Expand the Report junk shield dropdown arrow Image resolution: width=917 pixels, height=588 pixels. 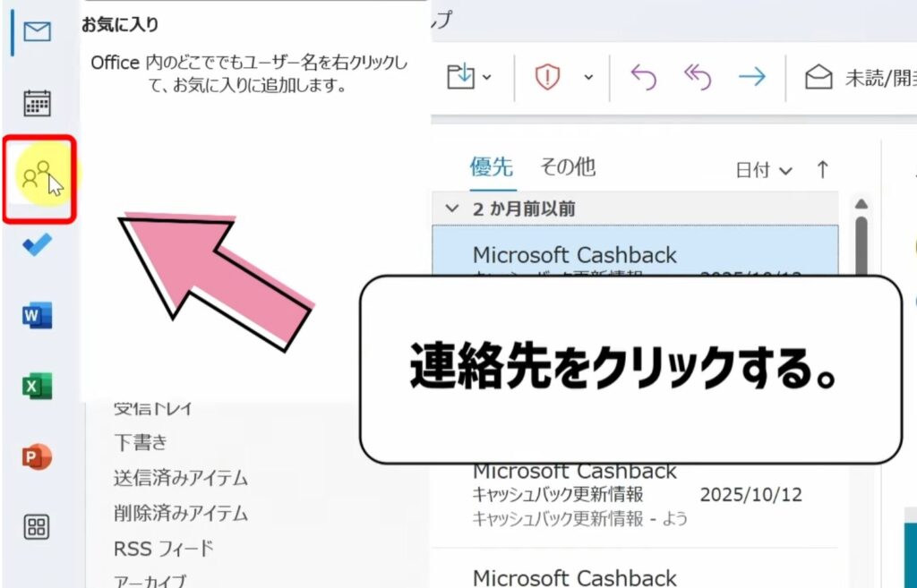(588, 77)
